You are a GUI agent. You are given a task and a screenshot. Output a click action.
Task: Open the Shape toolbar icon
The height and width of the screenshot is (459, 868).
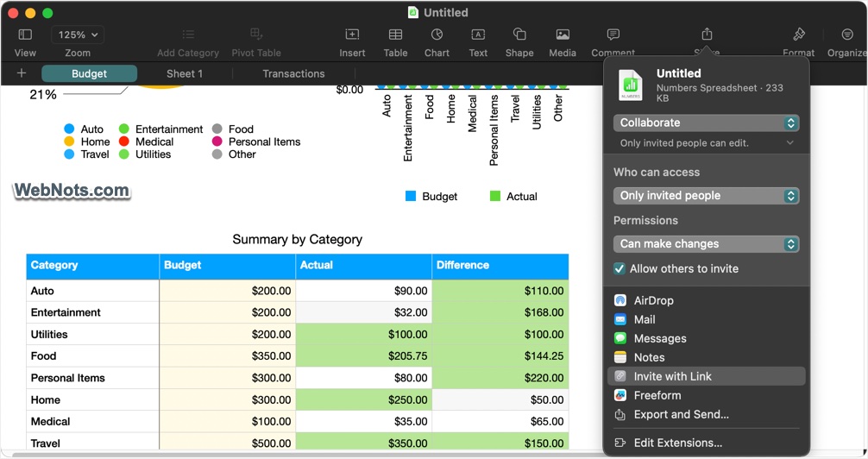[x=519, y=35]
